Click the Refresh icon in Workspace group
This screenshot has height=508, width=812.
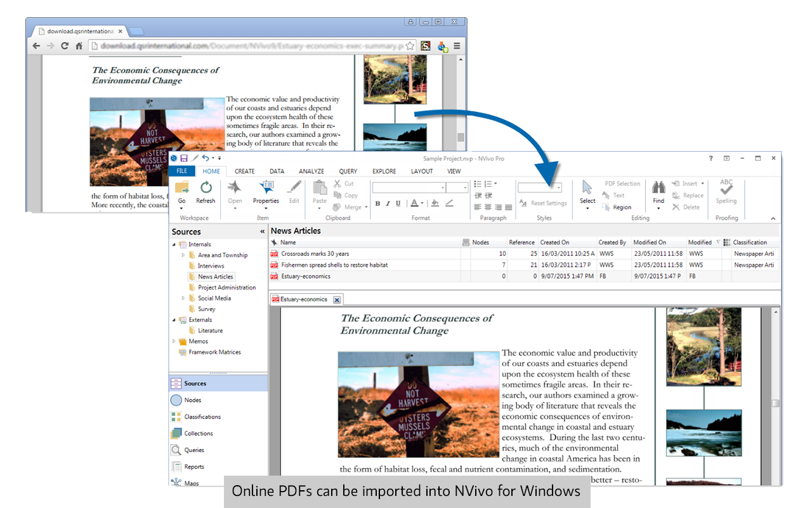tap(206, 188)
